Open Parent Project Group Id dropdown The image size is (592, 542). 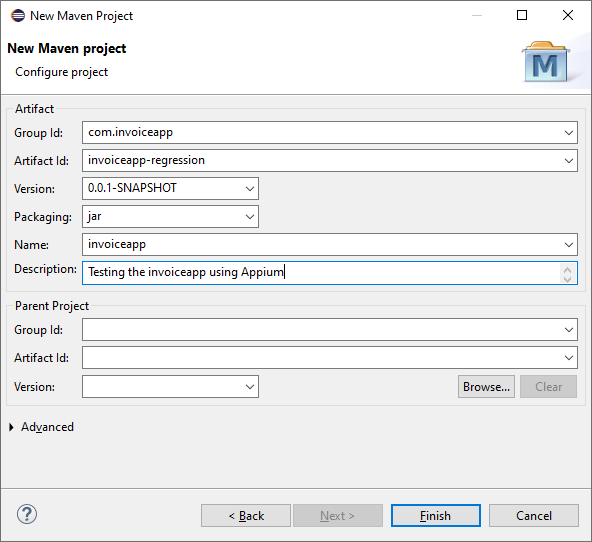click(569, 330)
